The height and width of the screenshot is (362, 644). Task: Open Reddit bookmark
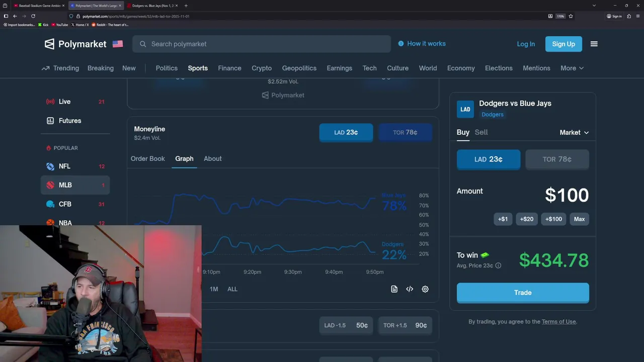coord(110,25)
